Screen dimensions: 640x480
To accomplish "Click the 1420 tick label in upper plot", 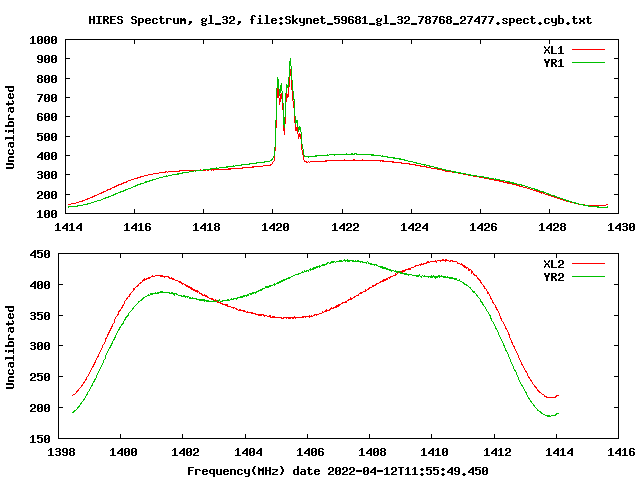I will tap(275, 227).
